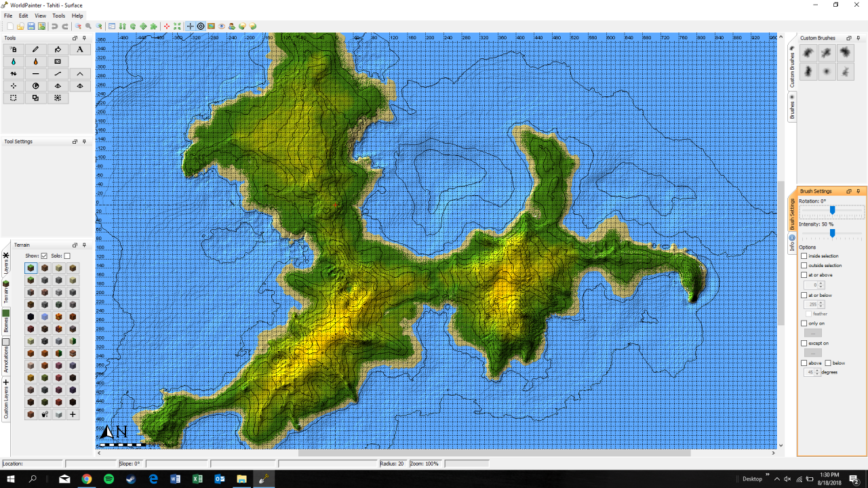The width and height of the screenshot is (868, 488).
Task: Enable the 'inside selection' option
Action: (805, 256)
